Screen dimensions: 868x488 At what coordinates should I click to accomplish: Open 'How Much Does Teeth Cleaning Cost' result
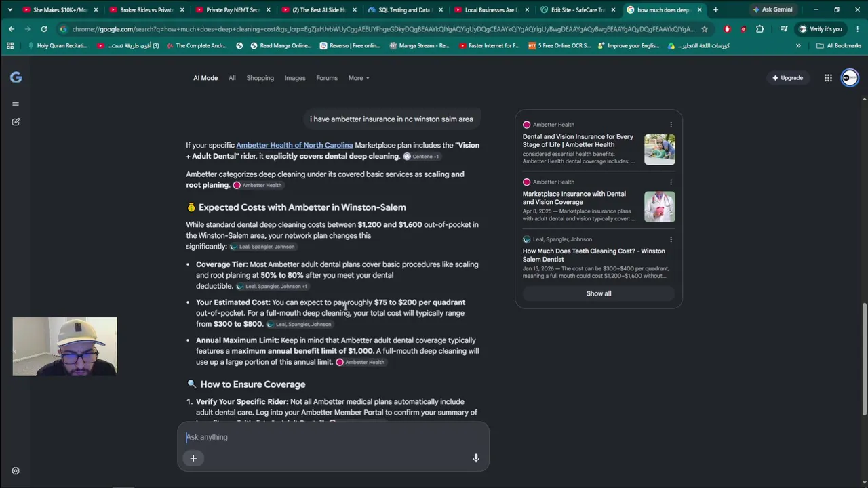(x=594, y=255)
